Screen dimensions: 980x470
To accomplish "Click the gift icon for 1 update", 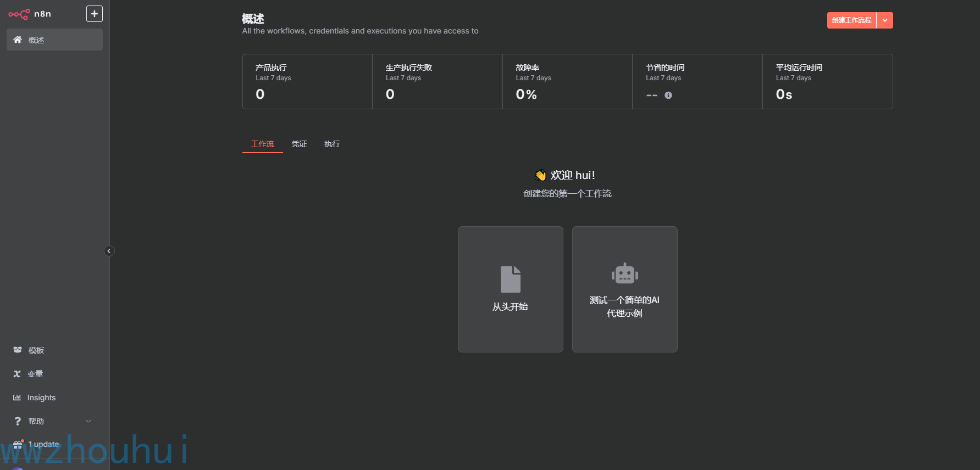I will [18, 444].
